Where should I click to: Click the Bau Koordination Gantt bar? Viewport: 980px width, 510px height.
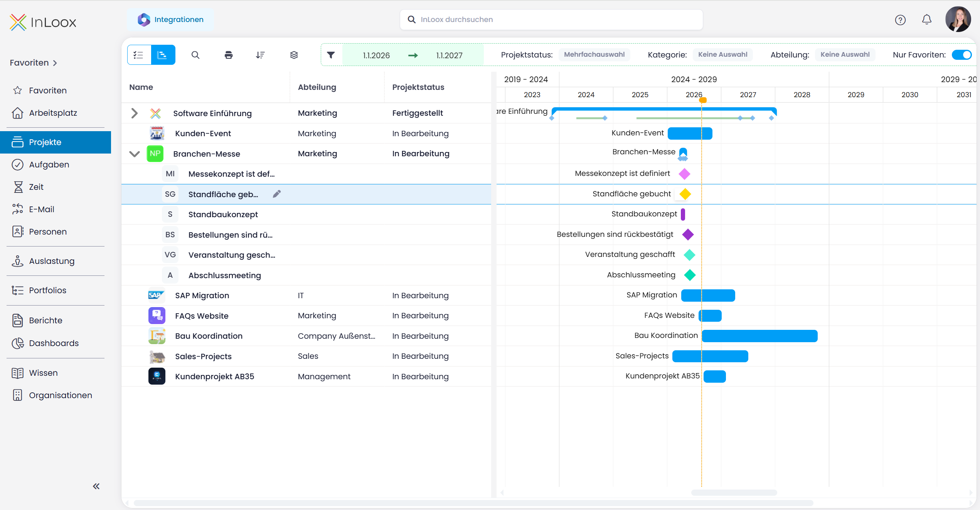(759, 336)
